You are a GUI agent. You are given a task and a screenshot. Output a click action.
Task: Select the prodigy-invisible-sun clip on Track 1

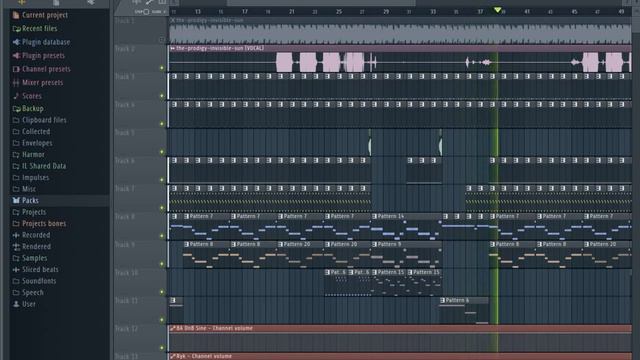pos(400,31)
